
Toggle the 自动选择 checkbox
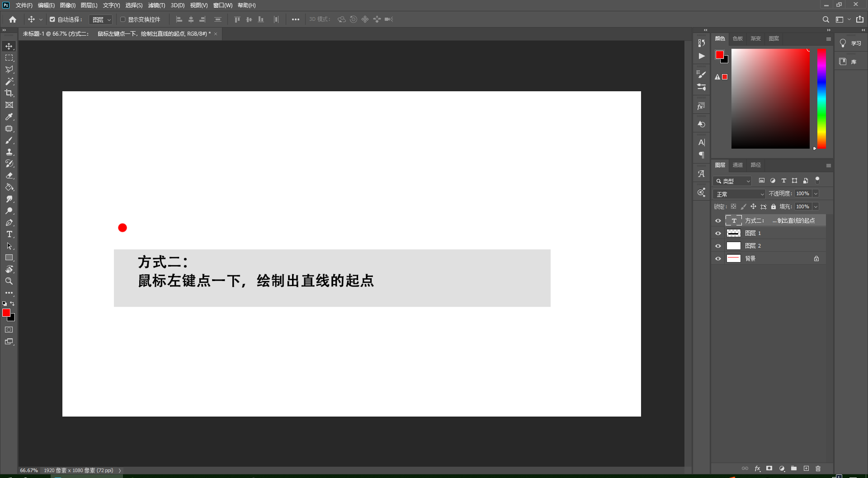point(52,19)
